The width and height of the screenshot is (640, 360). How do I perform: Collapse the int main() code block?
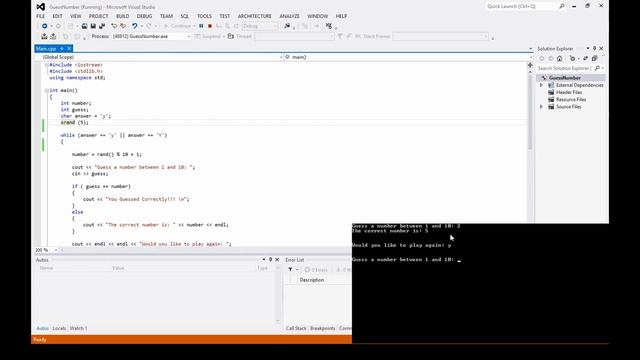47,91
